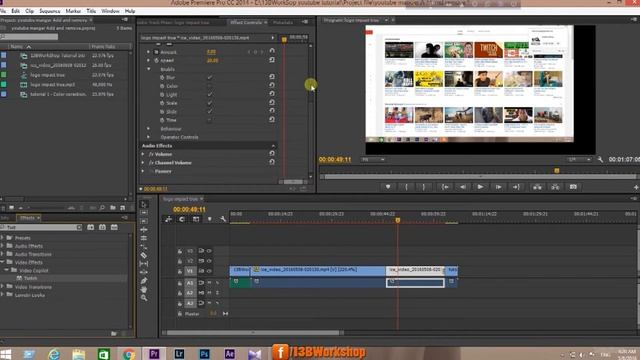Toggle the Slide checkbox under Models

(209, 111)
